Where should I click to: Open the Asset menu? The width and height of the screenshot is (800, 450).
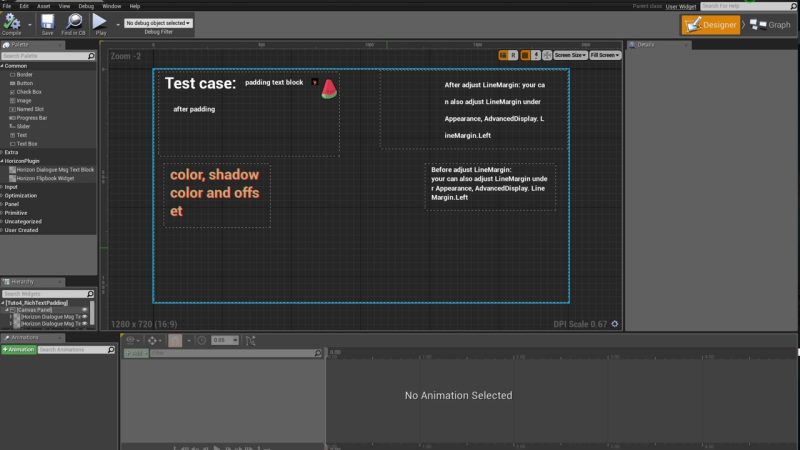click(x=44, y=6)
